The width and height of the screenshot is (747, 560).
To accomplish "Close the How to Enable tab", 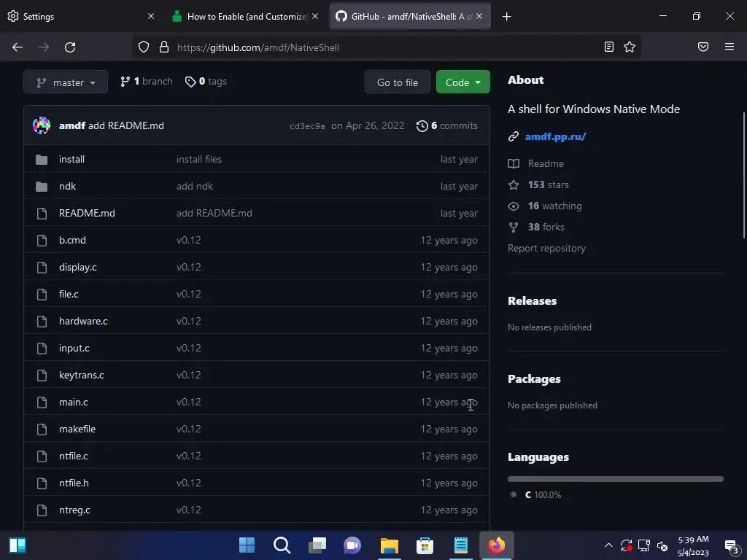I will click(315, 16).
